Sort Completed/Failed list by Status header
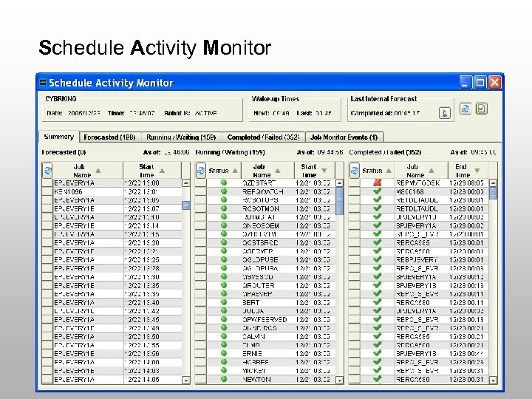This screenshot has height=399, width=532. pyautogui.click(x=377, y=171)
